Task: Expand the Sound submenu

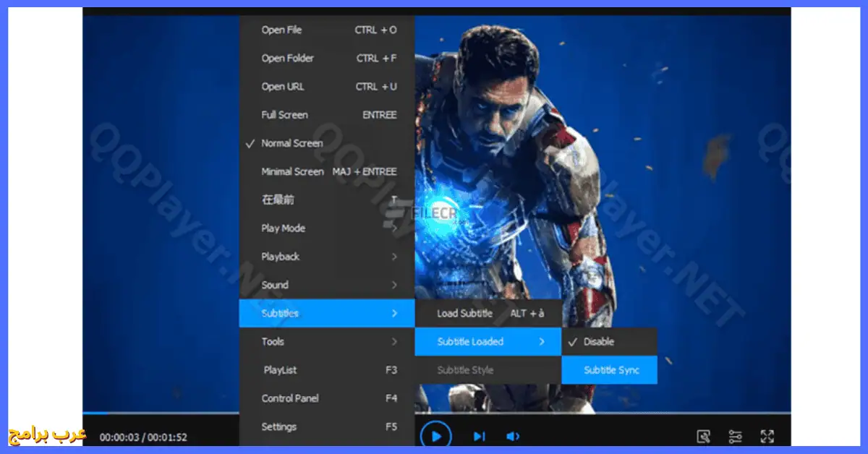Action: (x=327, y=285)
